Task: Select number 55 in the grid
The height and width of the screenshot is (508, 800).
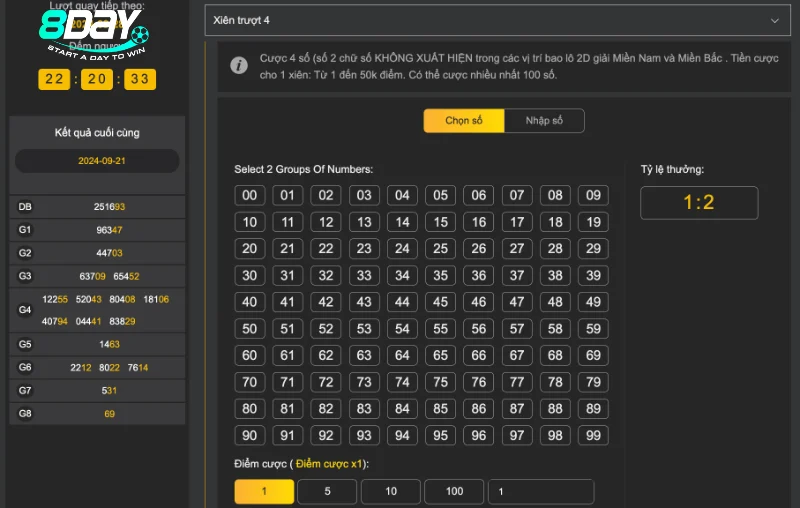Action: (x=440, y=329)
